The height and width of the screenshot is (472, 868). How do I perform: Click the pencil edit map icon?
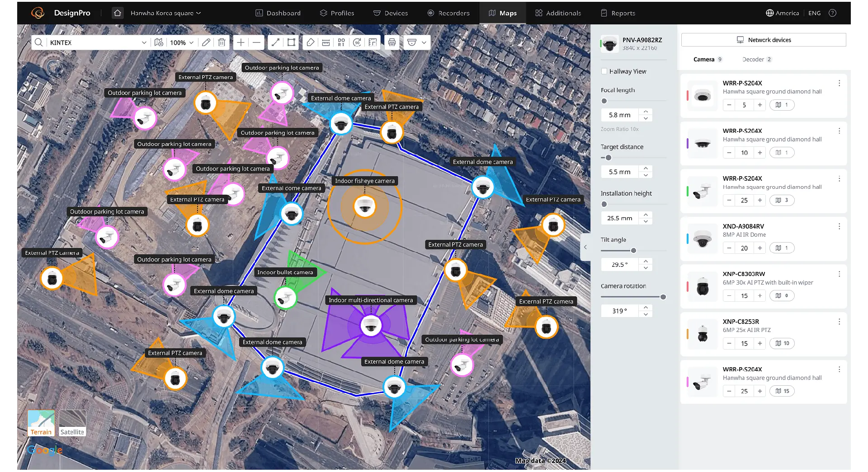[x=206, y=42]
